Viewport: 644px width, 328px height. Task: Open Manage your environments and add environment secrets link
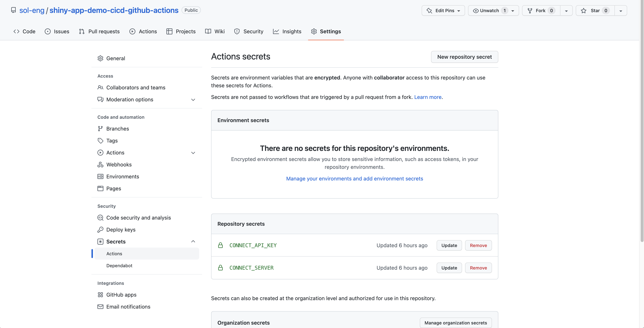pos(355,179)
